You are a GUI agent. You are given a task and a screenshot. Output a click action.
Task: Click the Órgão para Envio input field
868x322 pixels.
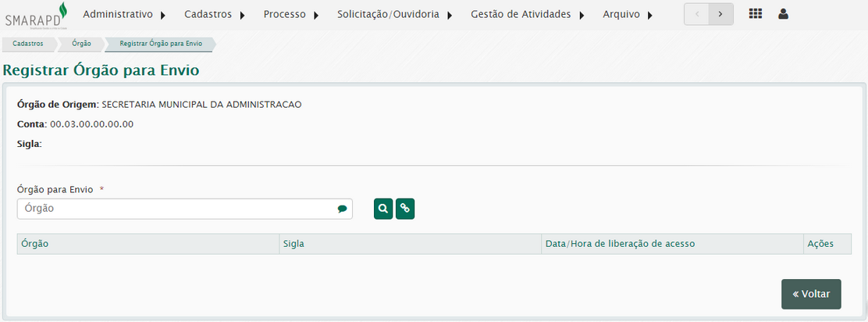(178, 209)
